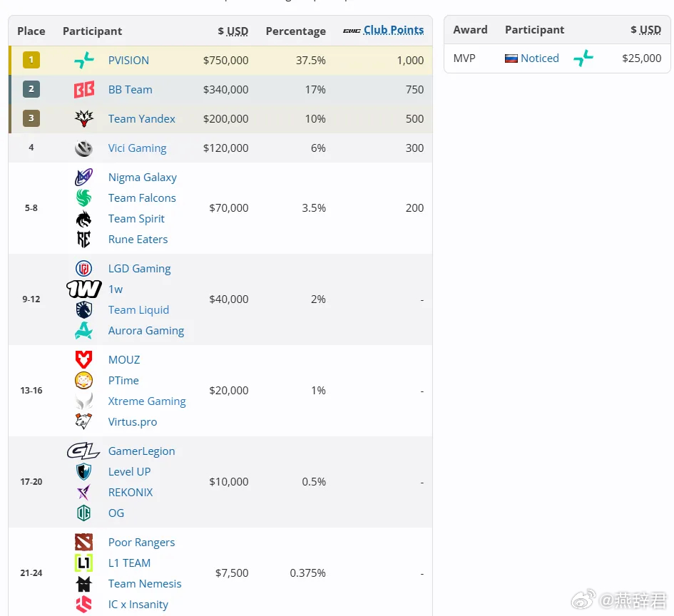Click the MOUZ red heart logo
This screenshot has width=674, height=616.
(x=84, y=359)
